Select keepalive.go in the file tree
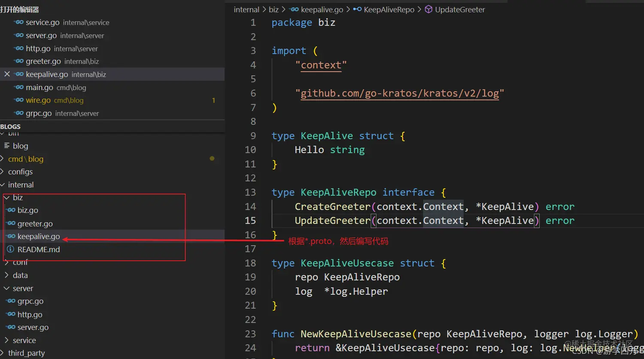This screenshot has width=644, height=359. point(112,237)
